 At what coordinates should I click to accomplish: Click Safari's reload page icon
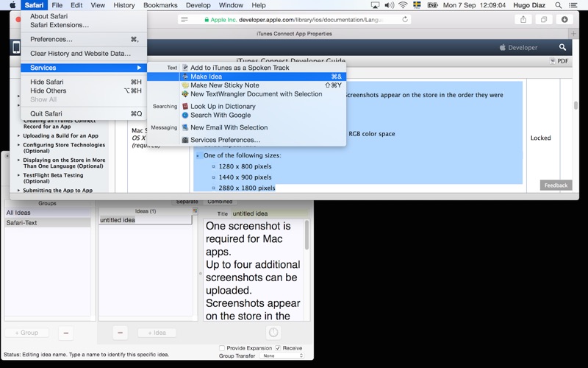[405, 20]
